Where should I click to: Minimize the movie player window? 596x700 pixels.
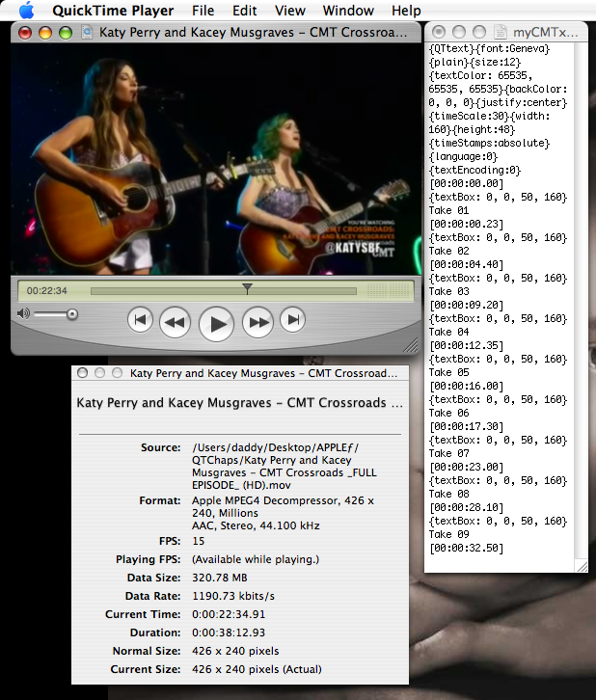coord(45,33)
